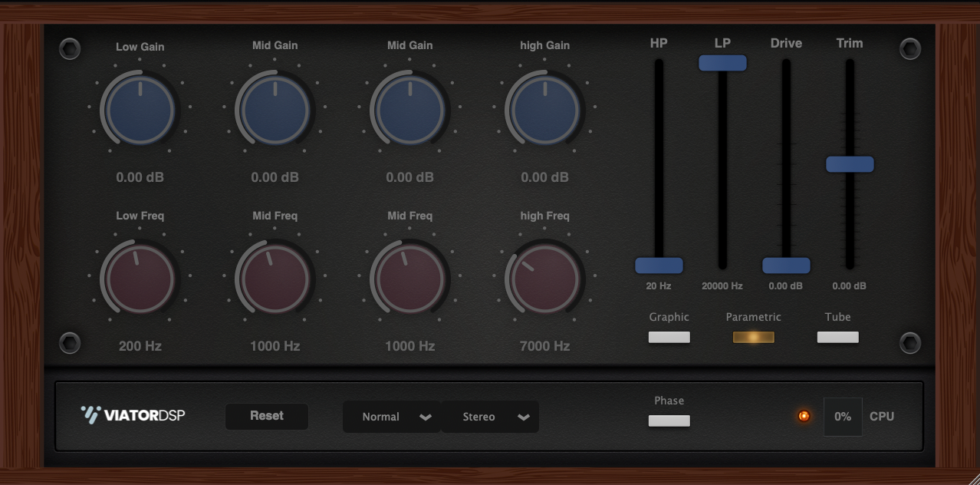
Task: Click the red Low Freq knob
Action: [140, 279]
